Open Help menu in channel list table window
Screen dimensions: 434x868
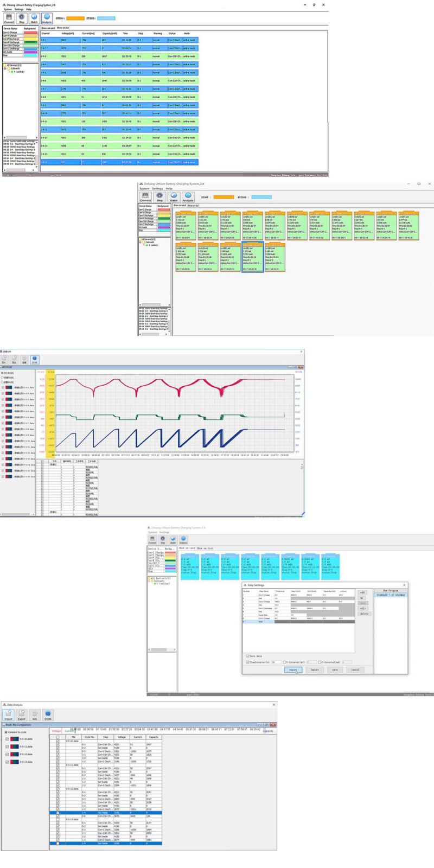click(x=29, y=9)
